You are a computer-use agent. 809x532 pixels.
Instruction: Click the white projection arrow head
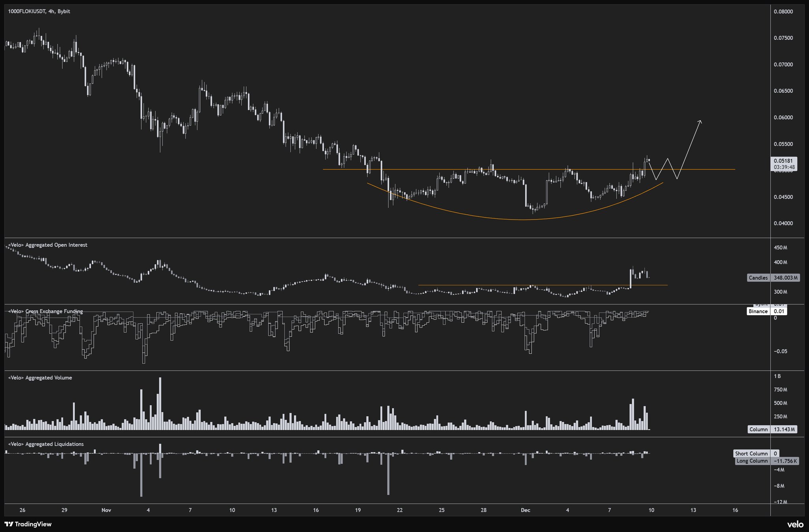(x=700, y=121)
